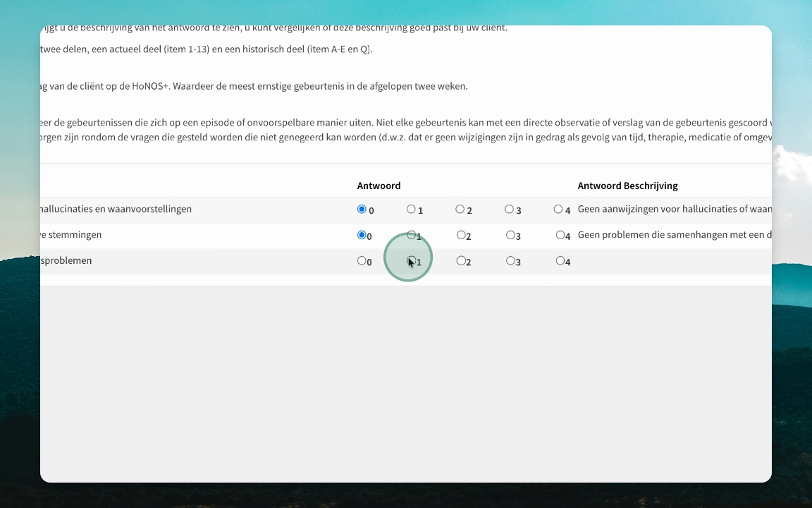The image size is (812, 508).
Task: Choose score 3 in the sproblemen row
Action: click(x=510, y=261)
